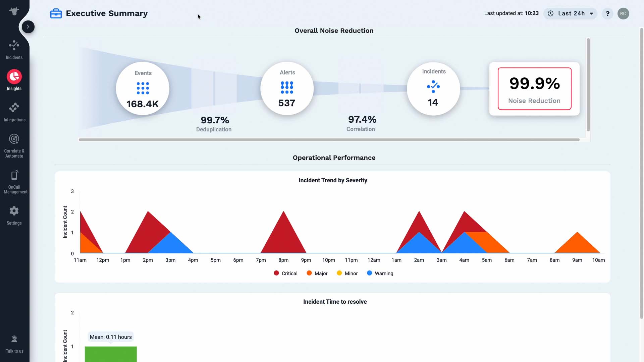Click the Incident Time to resolve title
The image size is (644, 362).
pos(335,302)
